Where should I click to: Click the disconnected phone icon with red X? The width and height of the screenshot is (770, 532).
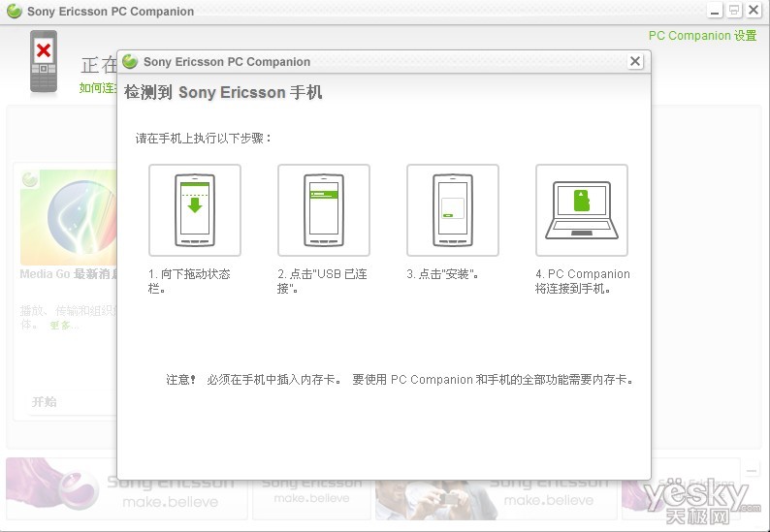click(x=44, y=62)
